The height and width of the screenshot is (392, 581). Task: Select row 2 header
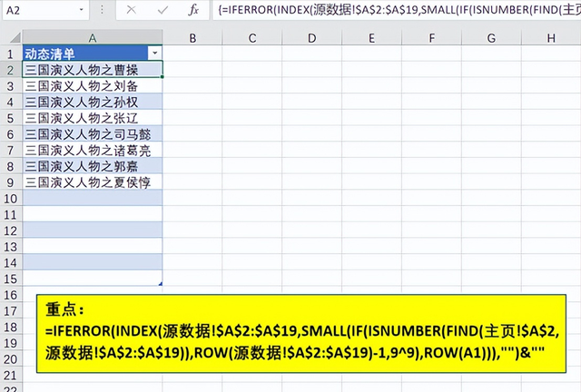click(x=11, y=70)
